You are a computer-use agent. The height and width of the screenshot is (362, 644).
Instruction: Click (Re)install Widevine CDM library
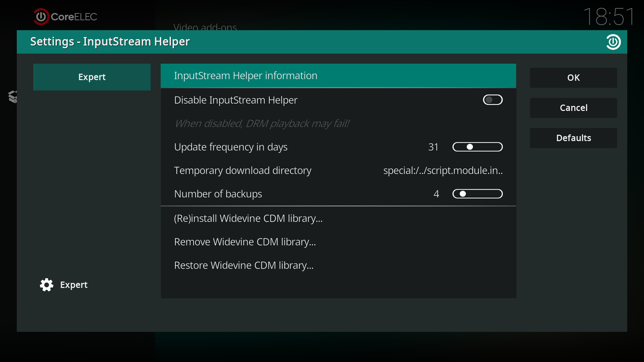(248, 219)
